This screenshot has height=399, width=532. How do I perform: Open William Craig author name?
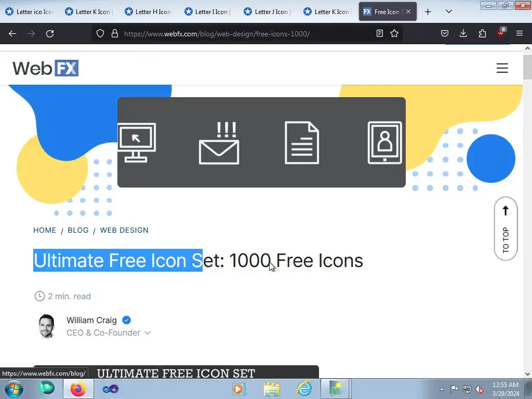(91, 320)
